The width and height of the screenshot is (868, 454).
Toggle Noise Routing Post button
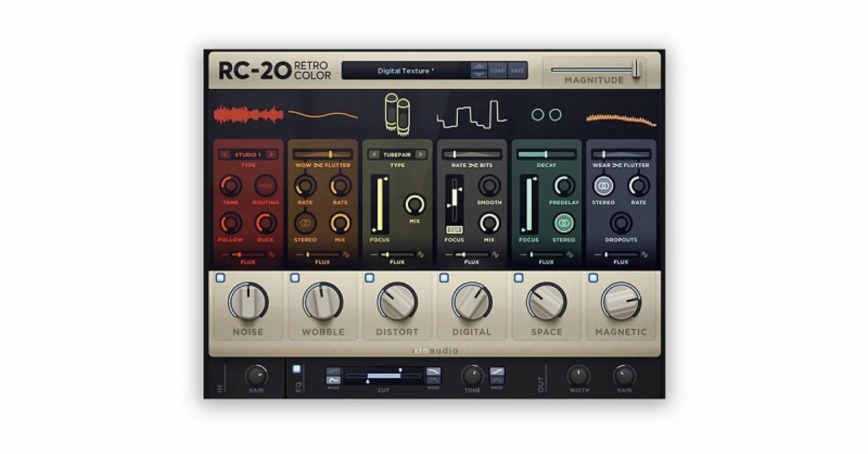point(266,185)
